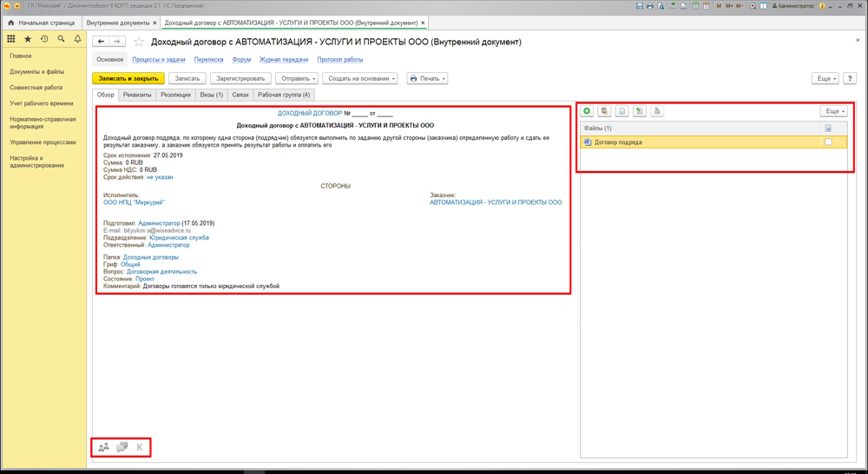
Task: Click the K category icon at the bottom
Action: pyautogui.click(x=140, y=447)
